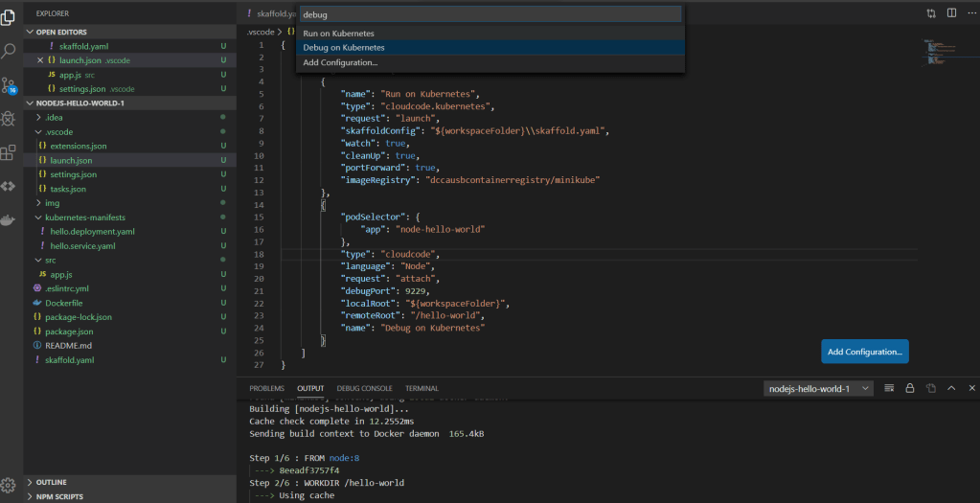Close launch.json in Open Editors
Viewport: 980px width, 503px height.
[40, 60]
